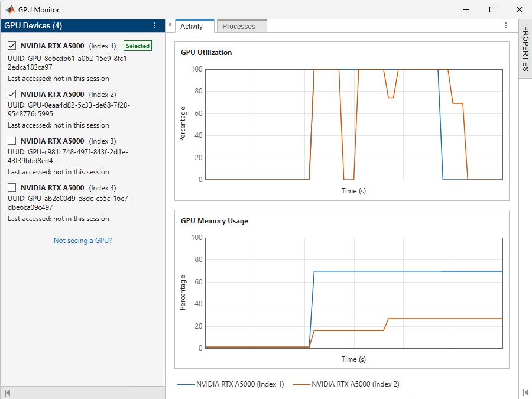Open the 'Not seeing a GPU?' link
The height and width of the screenshot is (399, 532).
click(83, 241)
